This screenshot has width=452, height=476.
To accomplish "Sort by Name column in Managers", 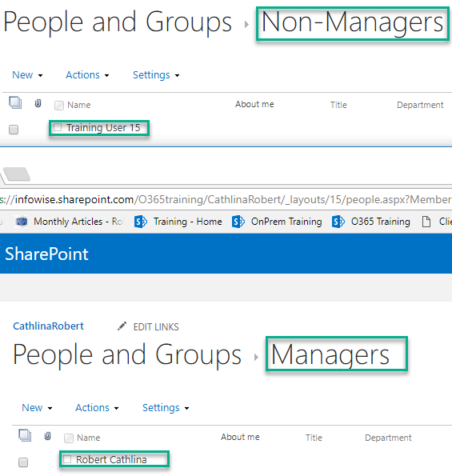I will coord(89,438).
